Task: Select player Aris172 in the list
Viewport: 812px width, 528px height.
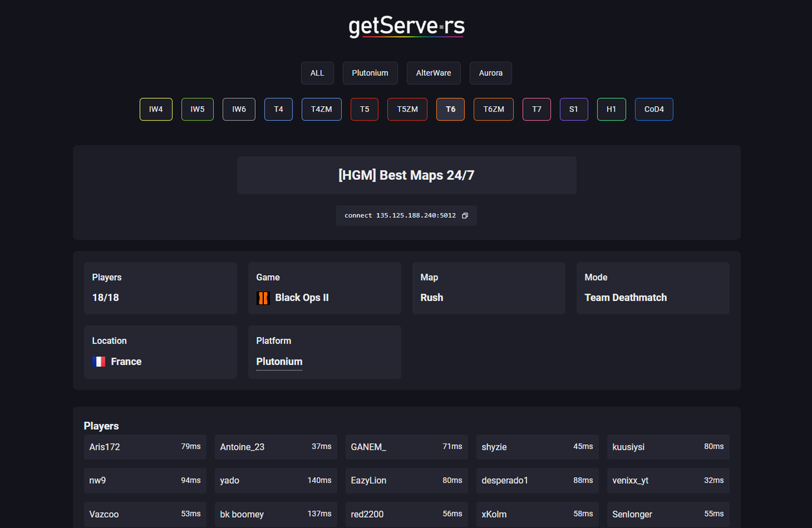Action: coord(145,447)
